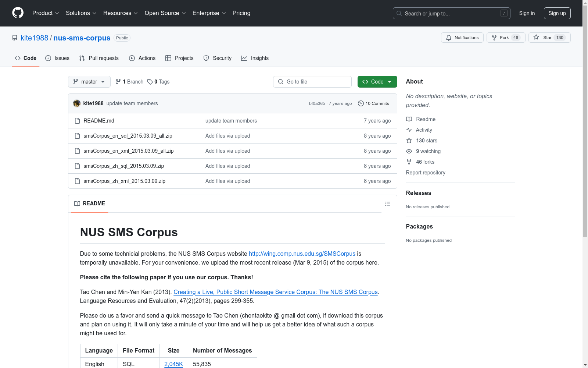Open the wing.comp.nus.edu.sg/SMSCorpus link
Screen dimensions: 588x368
[302, 254]
